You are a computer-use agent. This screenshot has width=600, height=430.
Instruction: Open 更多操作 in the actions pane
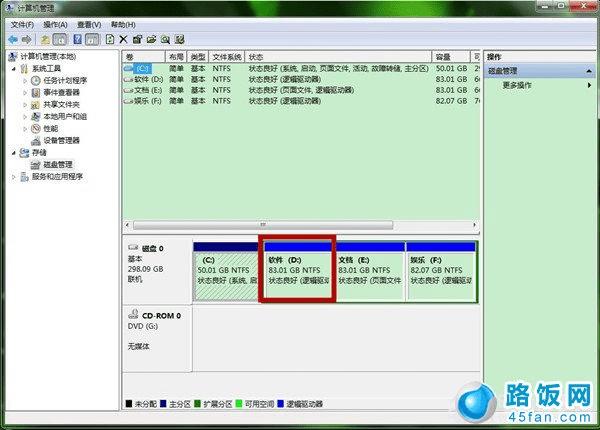point(517,85)
